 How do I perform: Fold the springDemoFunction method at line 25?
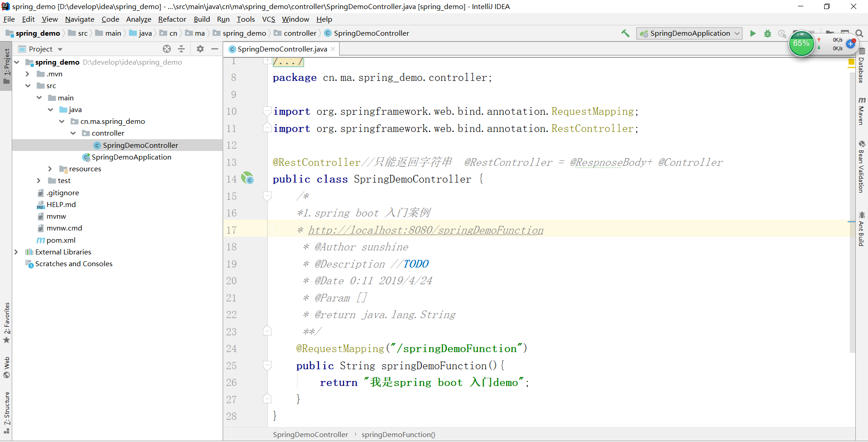pyautogui.click(x=267, y=365)
